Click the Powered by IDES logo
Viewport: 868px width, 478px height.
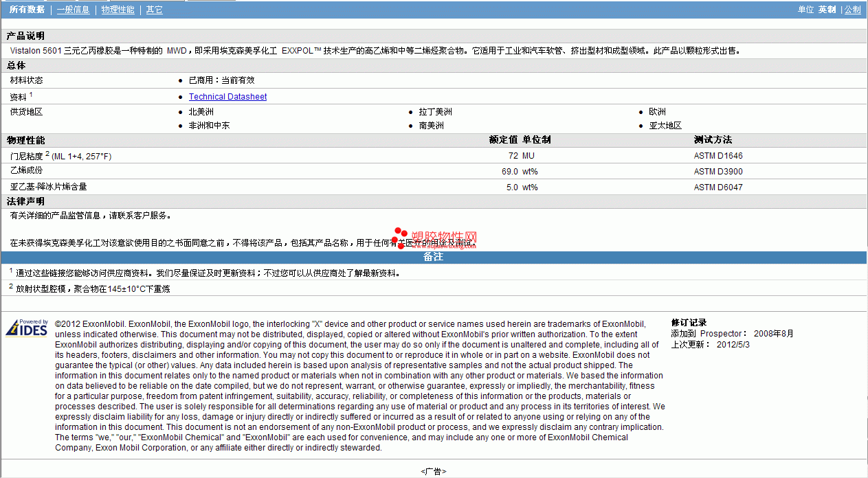point(27,328)
